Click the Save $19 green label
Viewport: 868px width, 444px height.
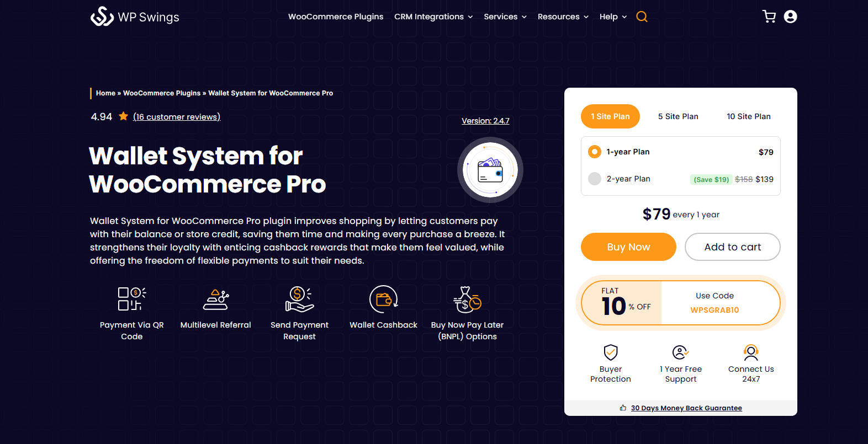point(711,179)
